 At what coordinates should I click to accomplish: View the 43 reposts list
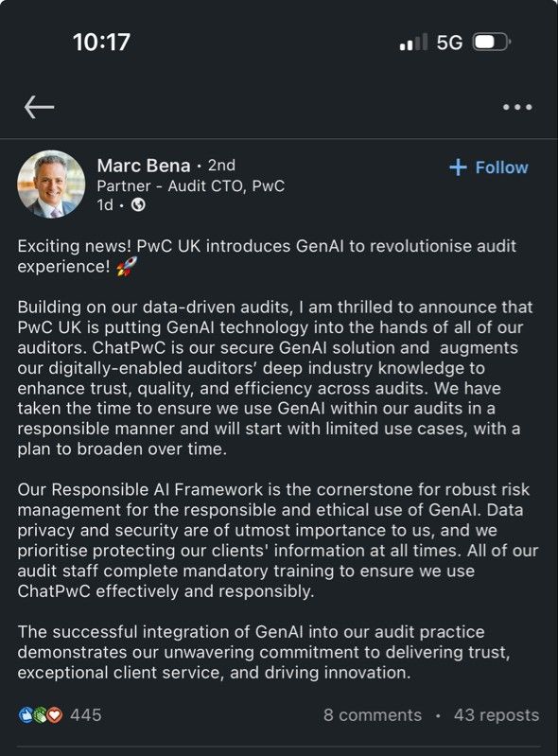coord(497,715)
